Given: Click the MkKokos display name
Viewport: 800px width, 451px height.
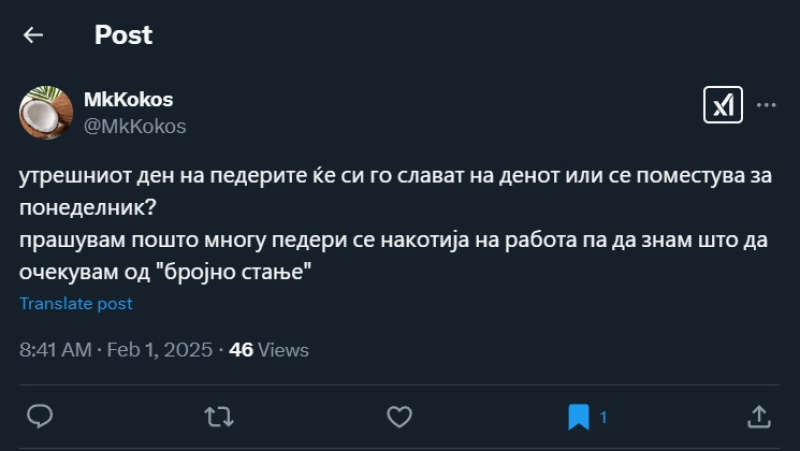Looking at the screenshot, I should [x=128, y=99].
